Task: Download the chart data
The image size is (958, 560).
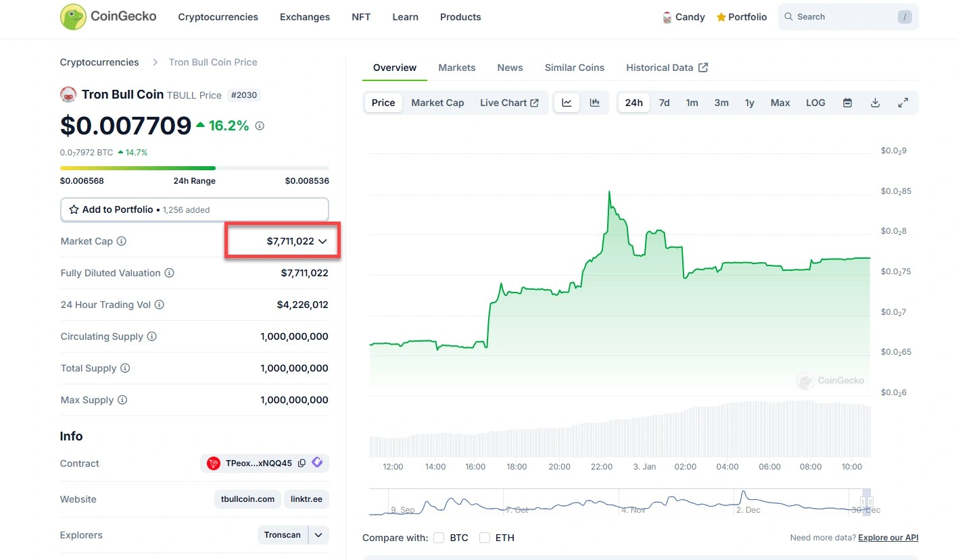Action: click(875, 103)
